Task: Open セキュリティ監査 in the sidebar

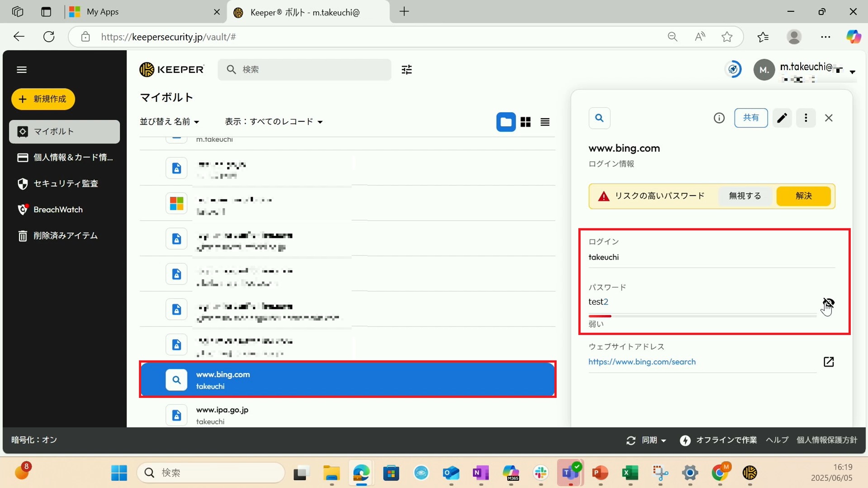Action: point(66,184)
